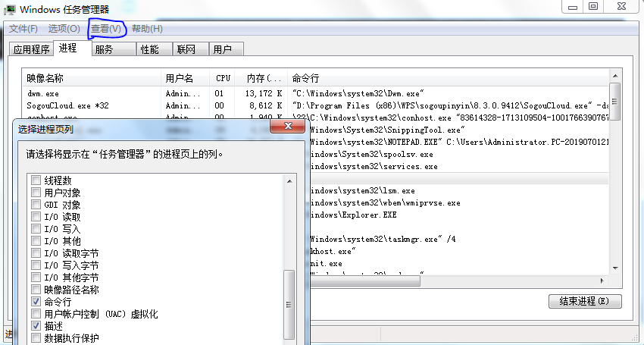Click the 结束进程(E) button
644x345 pixels.
(585, 301)
